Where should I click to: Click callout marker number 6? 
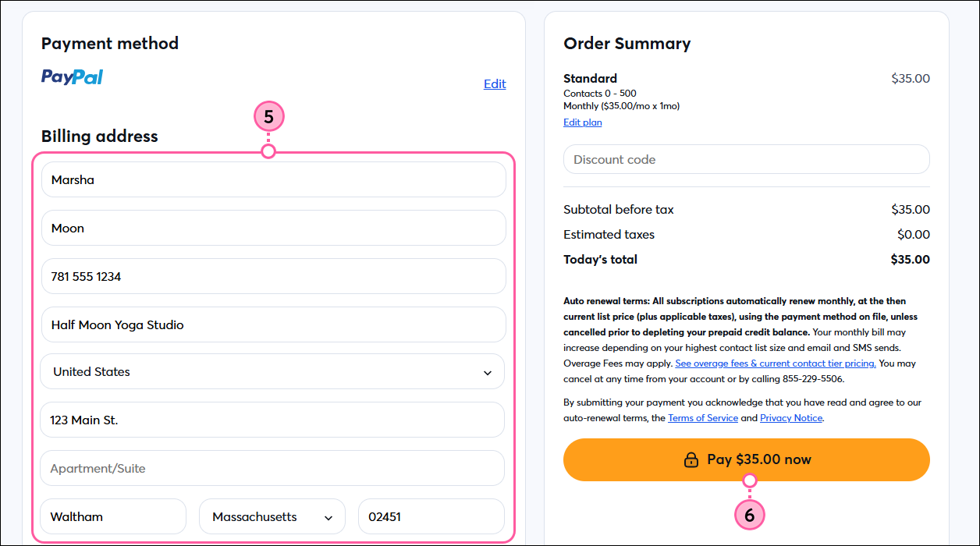coord(750,515)
